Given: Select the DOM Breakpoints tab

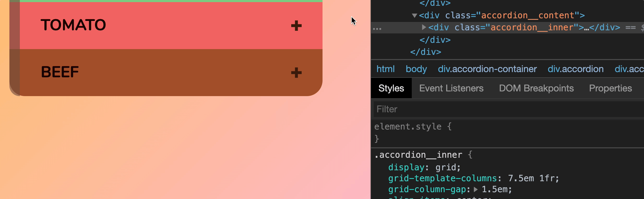Looking at the screenshot, I should point(536,88).
